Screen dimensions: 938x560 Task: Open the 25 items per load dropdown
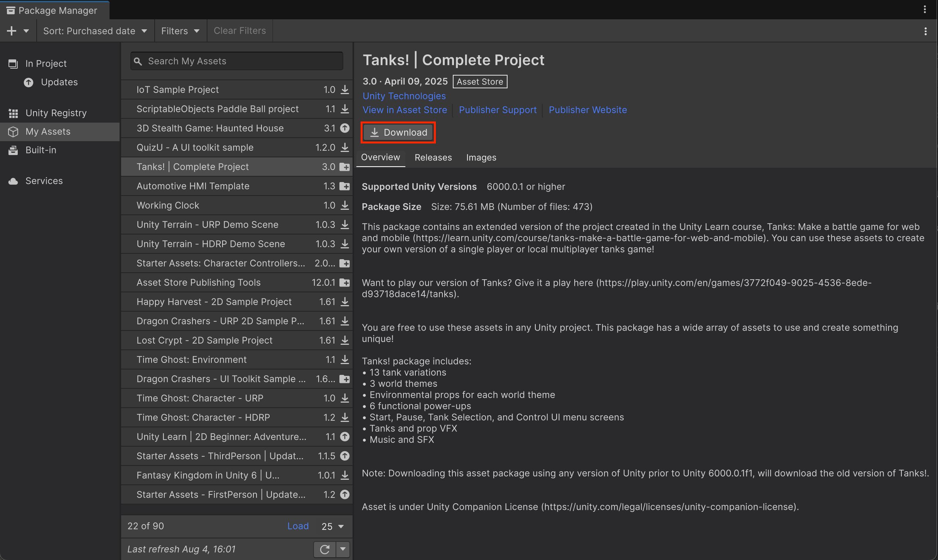(x=332, y=526)
